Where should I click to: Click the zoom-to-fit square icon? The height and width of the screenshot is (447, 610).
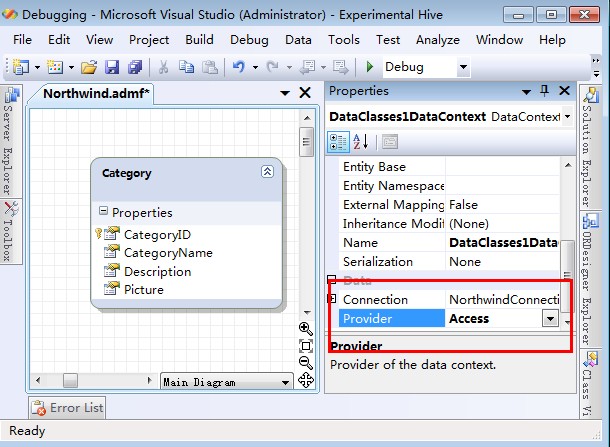click(306, 346)
